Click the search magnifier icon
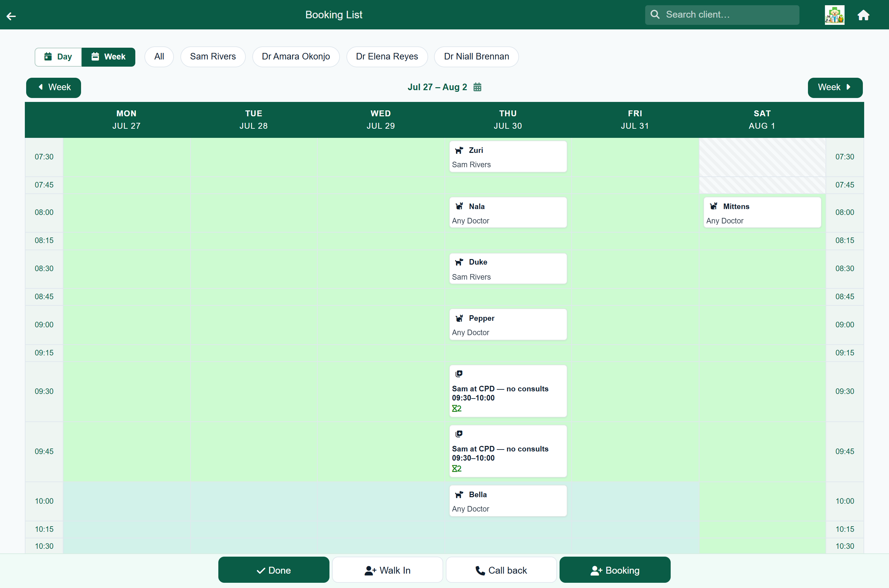This screenshot has height=588, width=889. click(x=655, y=15)
